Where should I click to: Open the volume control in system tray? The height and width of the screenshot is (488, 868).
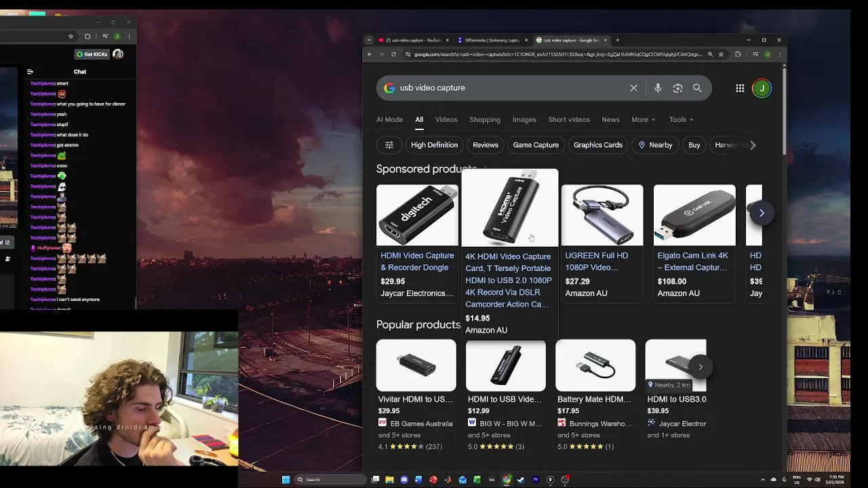tap(817, 480)
